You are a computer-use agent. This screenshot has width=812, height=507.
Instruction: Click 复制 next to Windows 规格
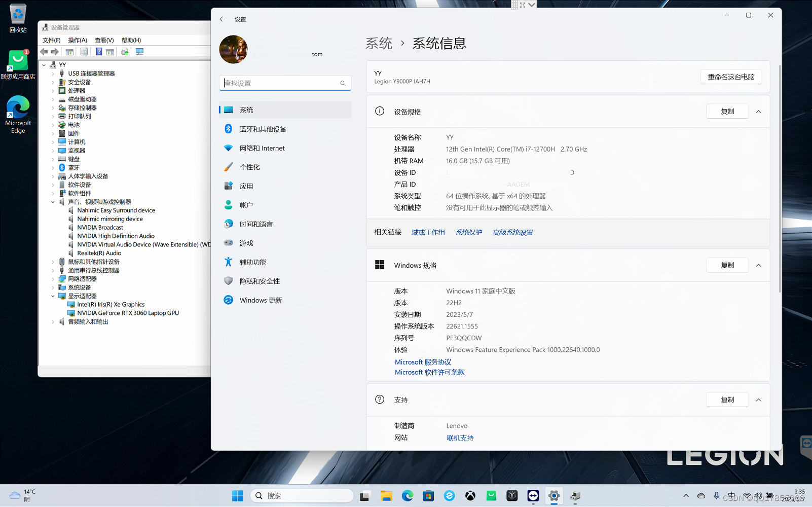click(727, 265)
